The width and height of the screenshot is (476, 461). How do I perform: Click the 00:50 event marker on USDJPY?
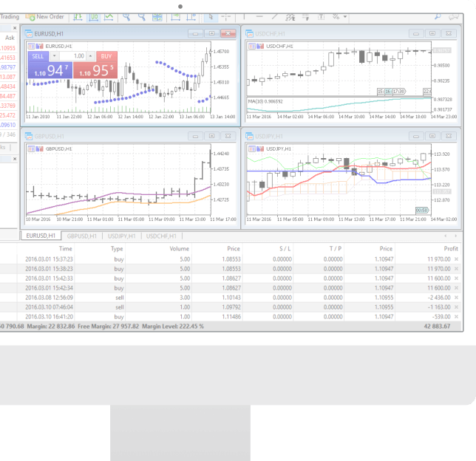[422, 211]
